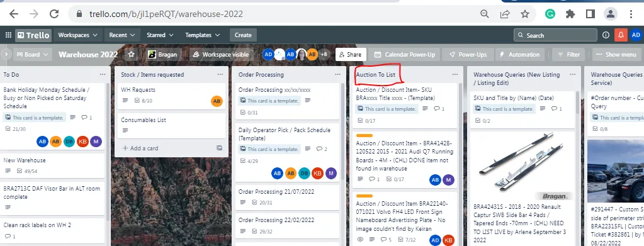The height and width of the screenshot is (246, 644).
Task: Open Stock / Items requested list menu
Action: click(x=220, y=74)
